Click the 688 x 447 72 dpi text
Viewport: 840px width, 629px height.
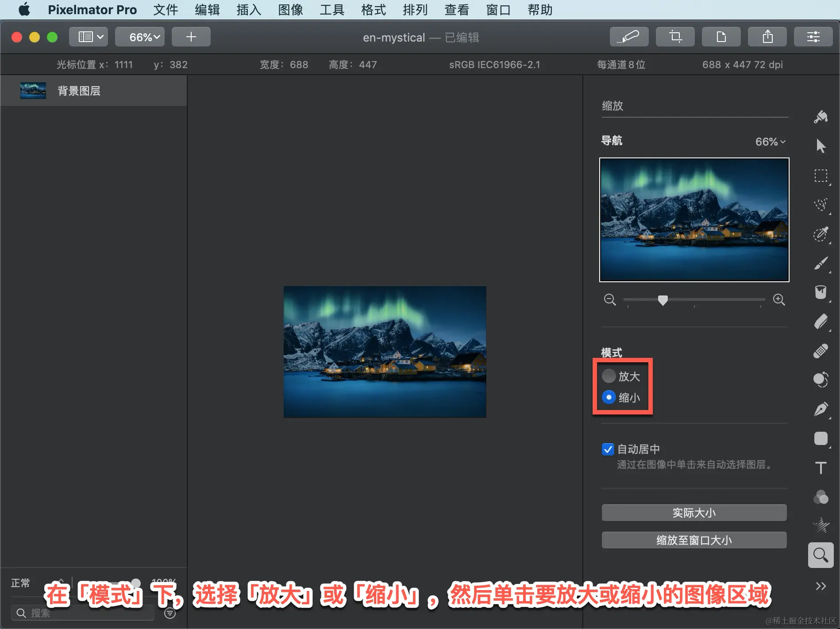click(x=742, y=65)
